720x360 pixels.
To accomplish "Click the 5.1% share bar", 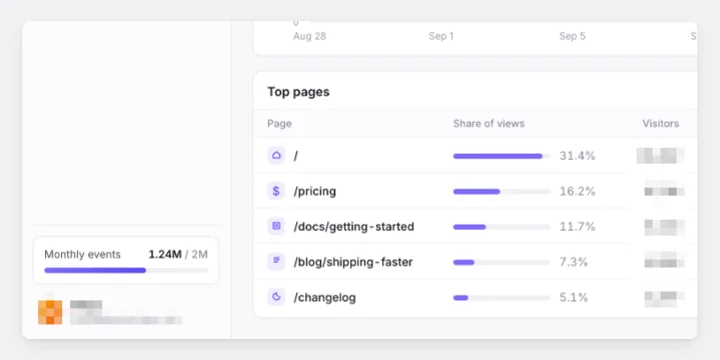I will point(501,298).
